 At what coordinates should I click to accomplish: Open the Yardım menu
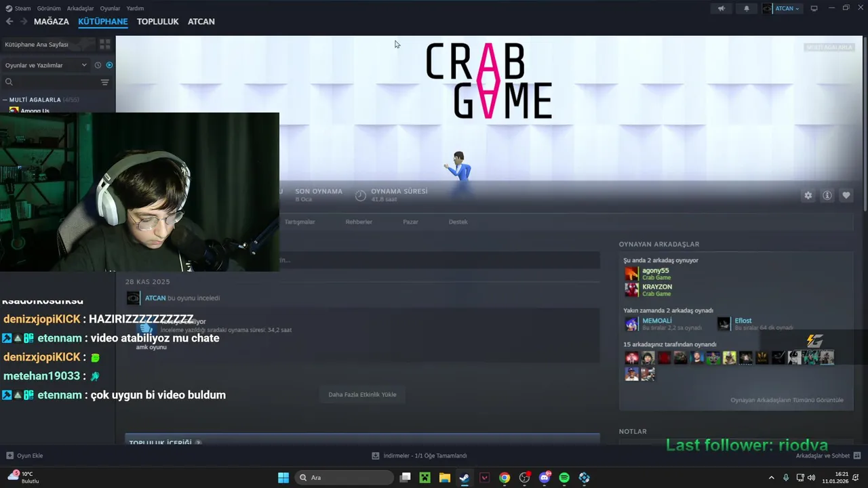click(135, 8)
